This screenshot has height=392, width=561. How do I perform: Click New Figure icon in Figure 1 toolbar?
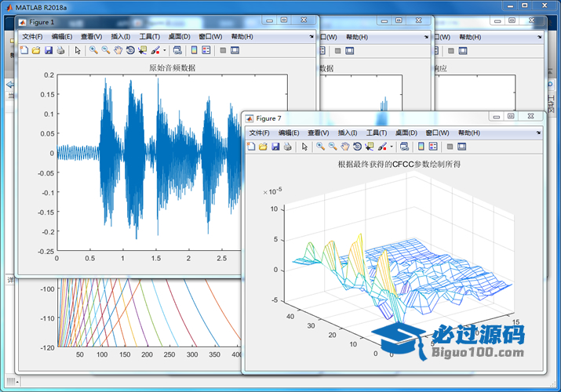tap(24, 50)
